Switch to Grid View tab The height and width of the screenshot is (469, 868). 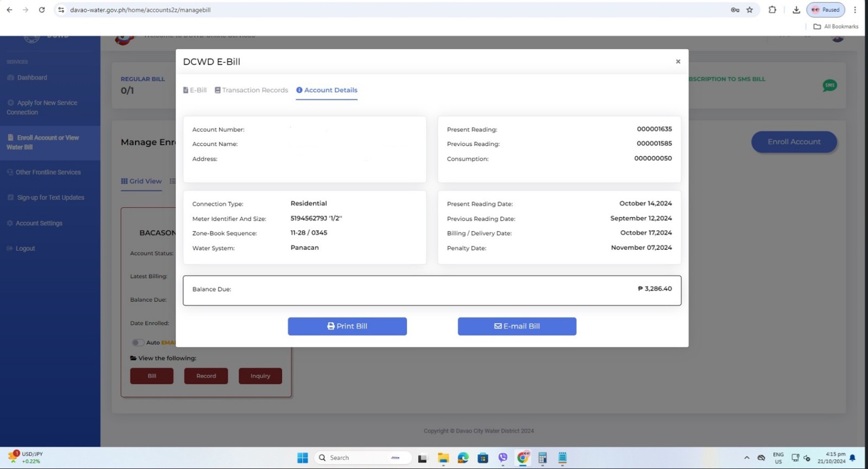pyautogui.click(x=141, y=181)
